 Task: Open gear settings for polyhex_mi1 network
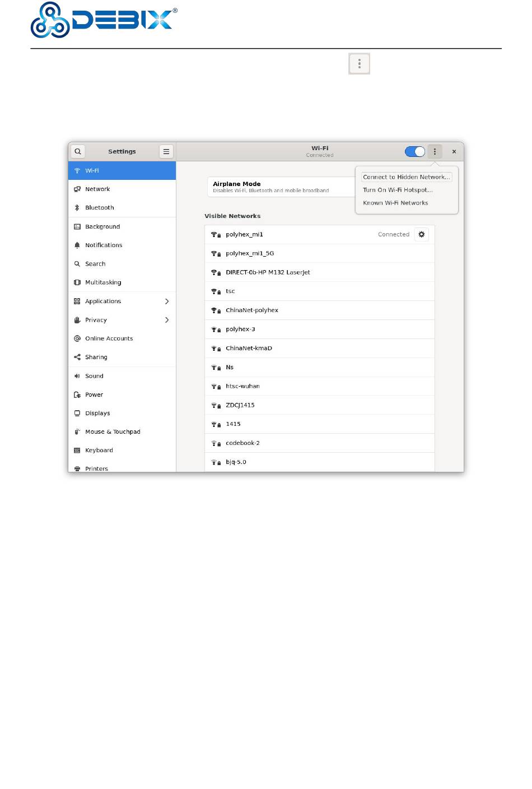pyautogui.click(x=422, y=235)
